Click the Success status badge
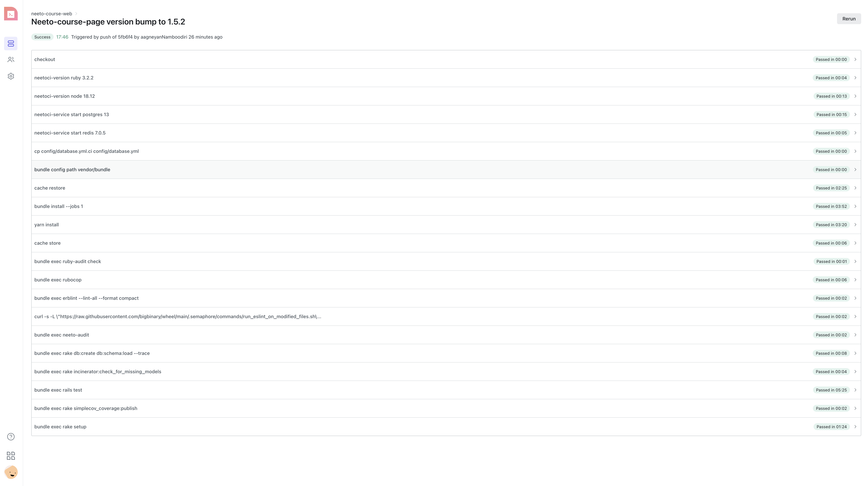This screenshot has width=868, height=486. click(42, 37)
